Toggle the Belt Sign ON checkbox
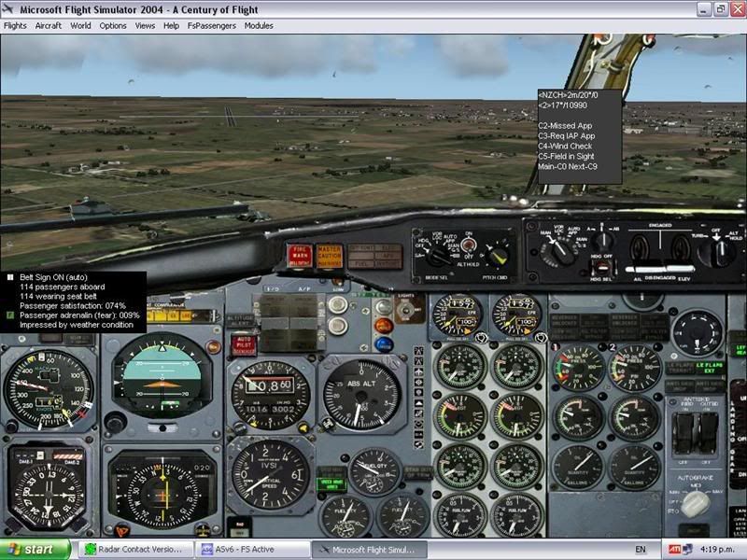 coord(7,277)
